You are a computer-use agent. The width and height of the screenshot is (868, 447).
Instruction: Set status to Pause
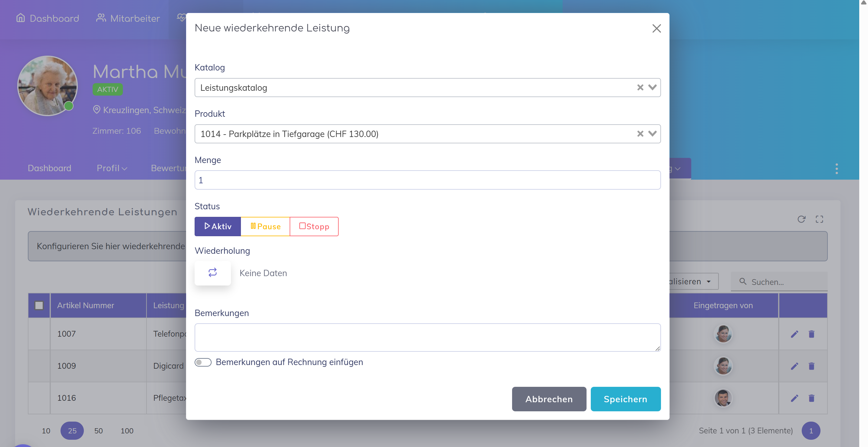pos(265,227)
